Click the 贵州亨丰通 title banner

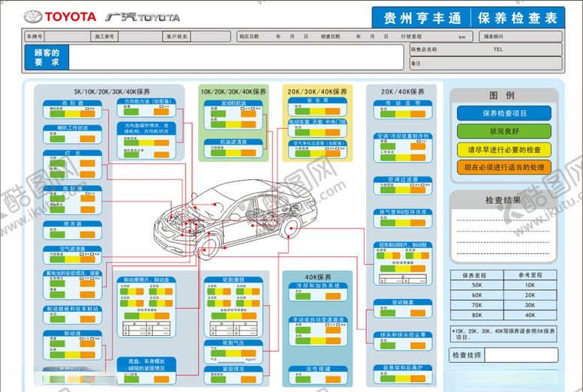point(422,18)
